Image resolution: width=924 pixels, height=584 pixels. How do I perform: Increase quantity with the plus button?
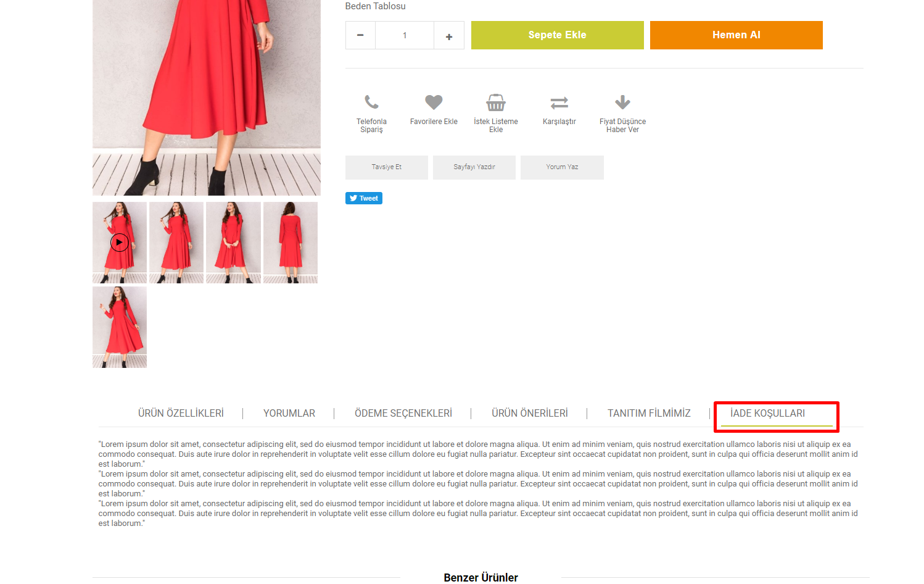click(449, 35)
